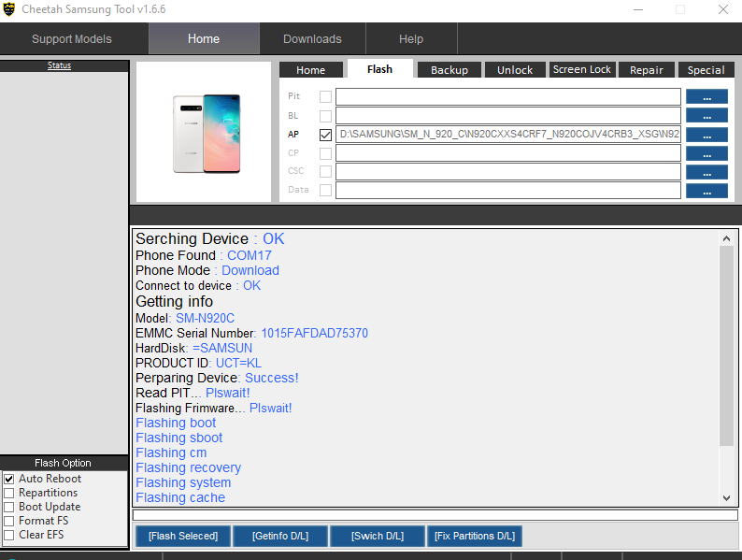The image size is (742, 560).
Task: Disable Auto Reboot option
Action: 9,479
